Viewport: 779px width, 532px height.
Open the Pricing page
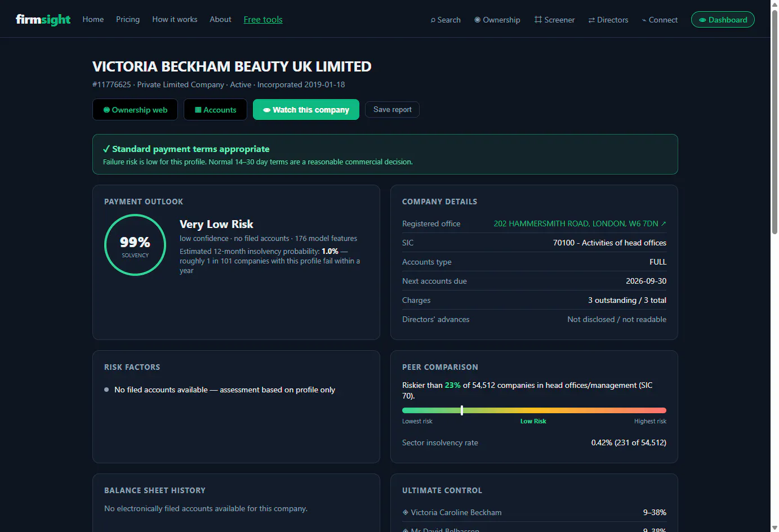pyautogui.click(x=128, y=19)
